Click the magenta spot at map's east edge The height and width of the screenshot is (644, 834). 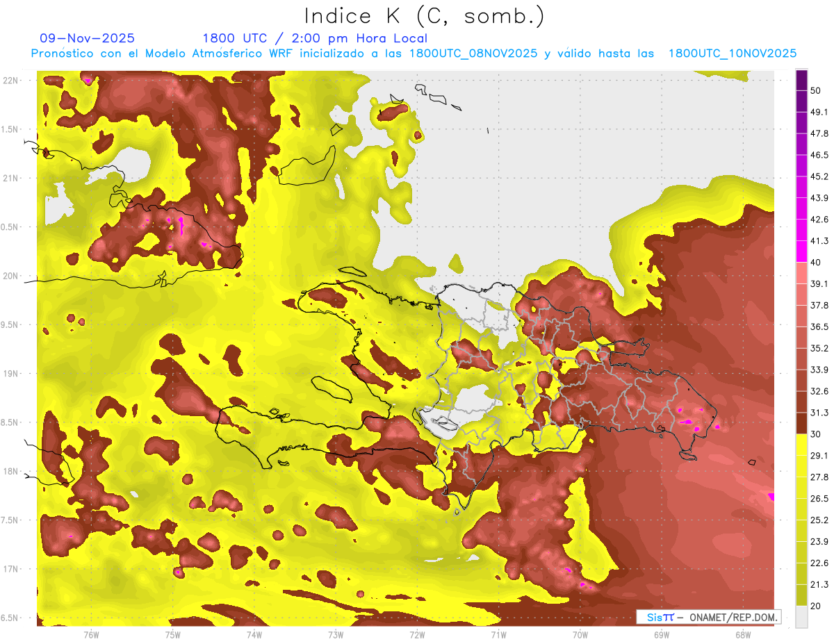[x=771, y=496]
